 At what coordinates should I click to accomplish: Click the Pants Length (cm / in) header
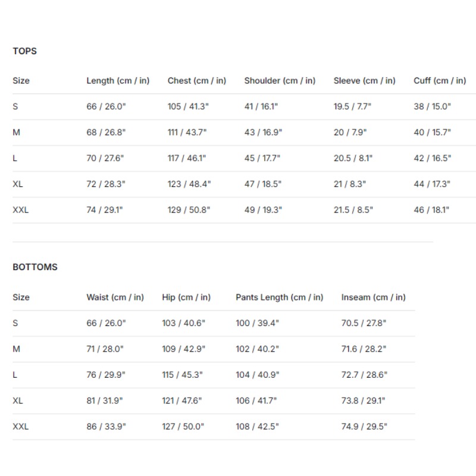(x=279, y=297)
